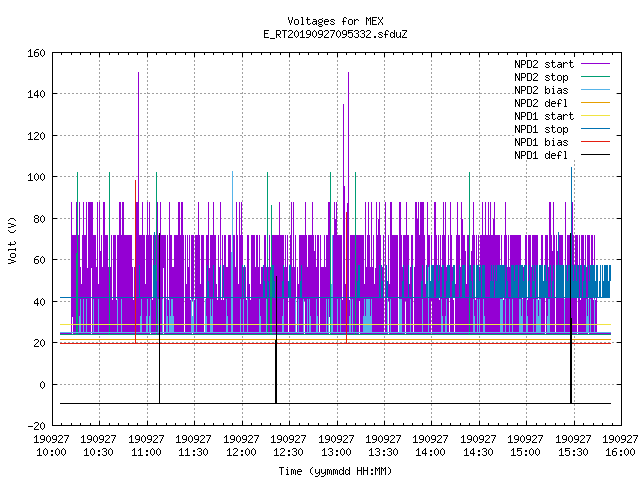Click the purple NPD2 start legend line
Screen dimensions: 640x480
click(595, 64)
